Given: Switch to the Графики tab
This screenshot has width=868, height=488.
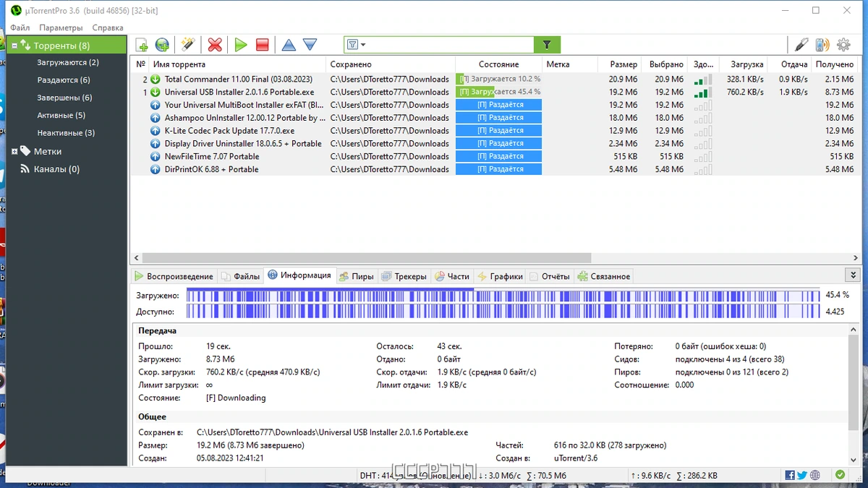Looking at the screenshot, I should pyautogui.click(x=499, y=276).
